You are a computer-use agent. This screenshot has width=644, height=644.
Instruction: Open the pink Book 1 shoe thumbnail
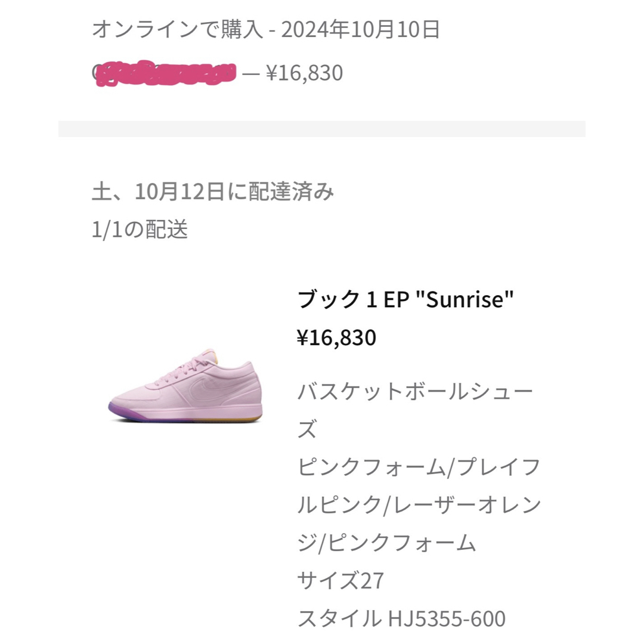185,385
